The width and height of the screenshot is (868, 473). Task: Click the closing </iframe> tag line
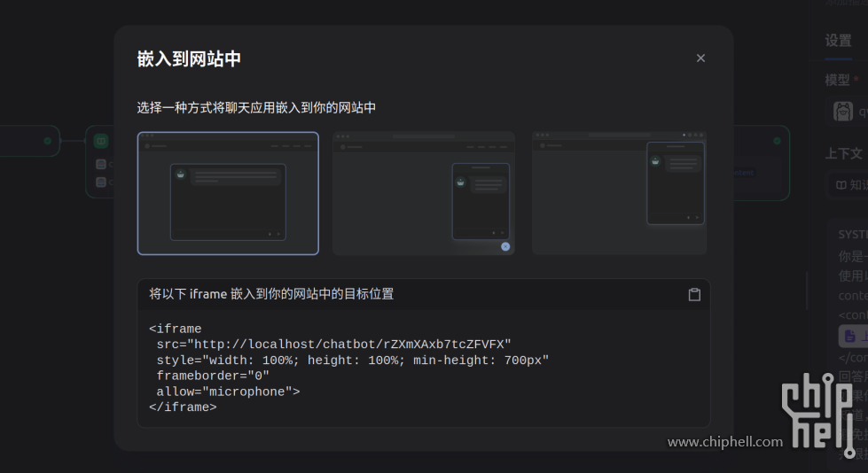point(183,407)
